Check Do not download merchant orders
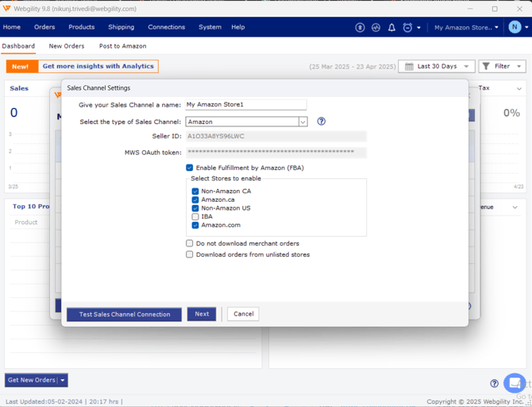Screen dimensions: 532x407 (x=190, y=243)
